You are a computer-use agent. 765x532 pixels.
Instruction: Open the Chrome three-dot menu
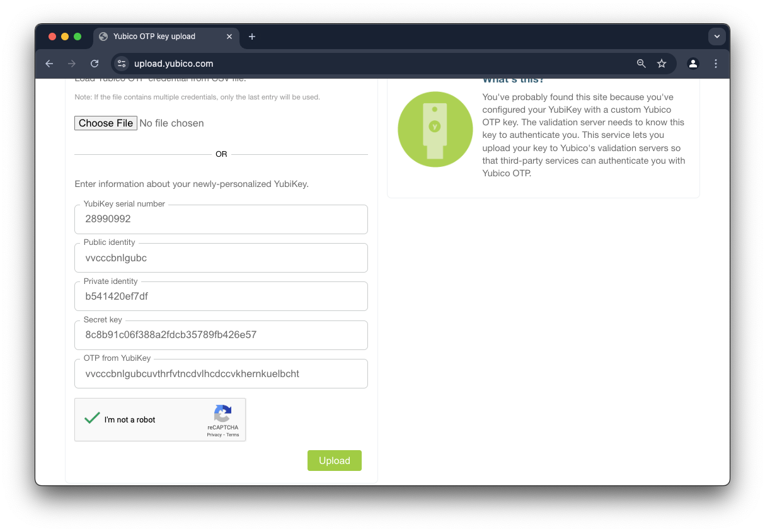point(716,64)
